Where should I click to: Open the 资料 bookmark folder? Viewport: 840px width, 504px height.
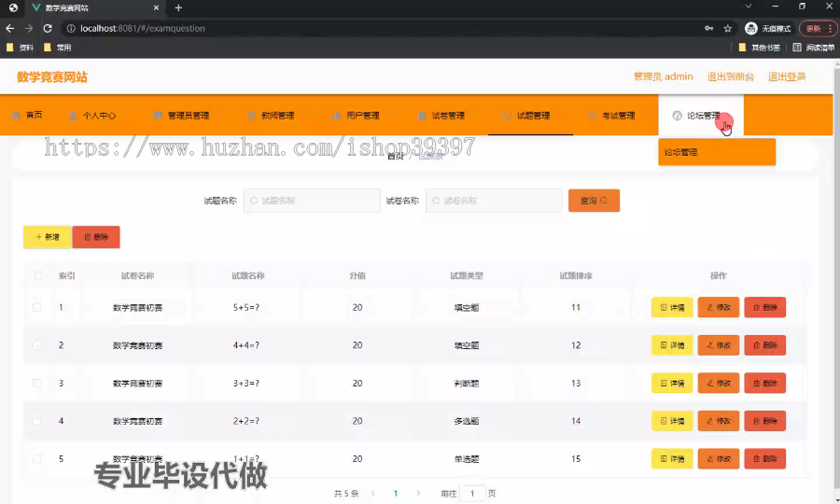(20, 48)
